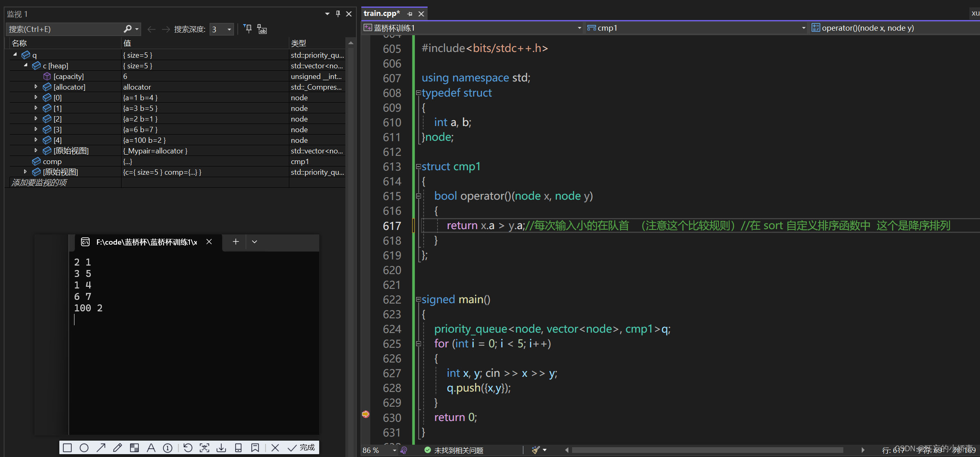980x457 pixels.
Task: Click the Undo annotation icon
Action: click(188, 448)
